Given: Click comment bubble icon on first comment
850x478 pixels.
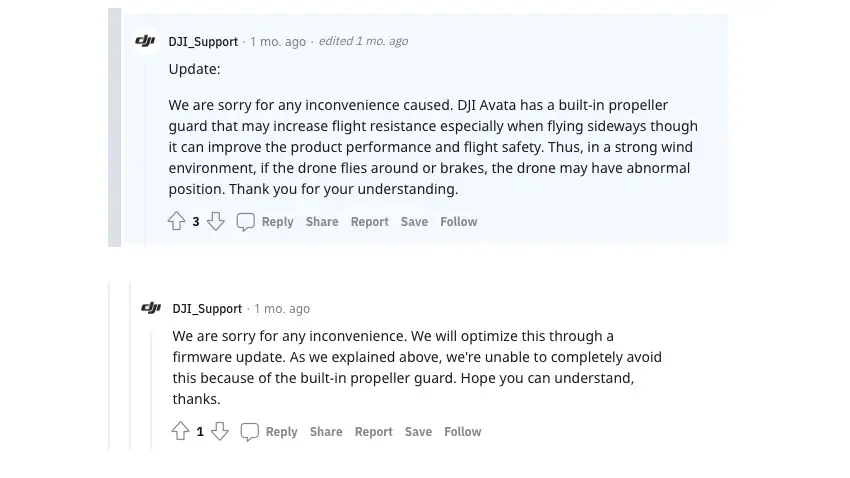Looking at the screenshot, I should (x=246, y=222).
